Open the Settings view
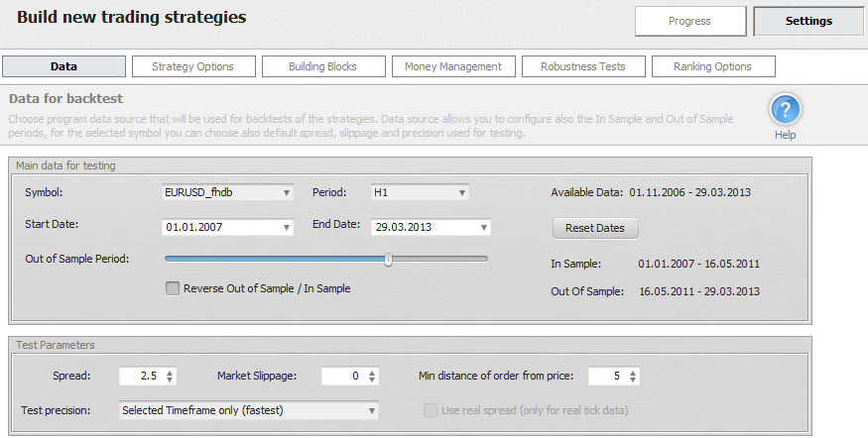Viewport: 868px width, 438px height. point(808,21)
